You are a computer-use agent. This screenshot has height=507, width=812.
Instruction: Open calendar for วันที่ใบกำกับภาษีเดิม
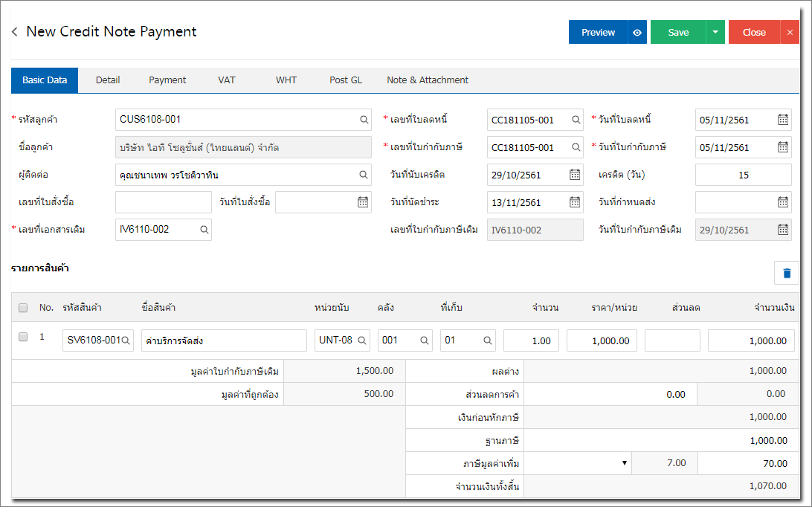coord(783,230)
